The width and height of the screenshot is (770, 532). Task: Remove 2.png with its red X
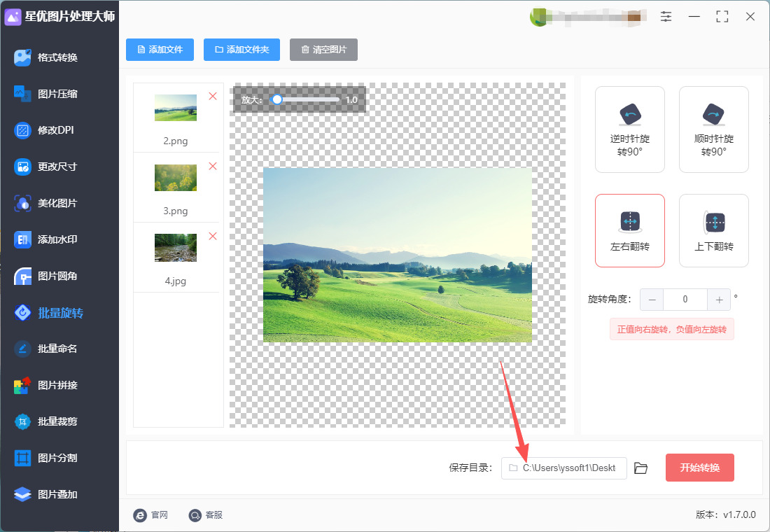[213, 97]
